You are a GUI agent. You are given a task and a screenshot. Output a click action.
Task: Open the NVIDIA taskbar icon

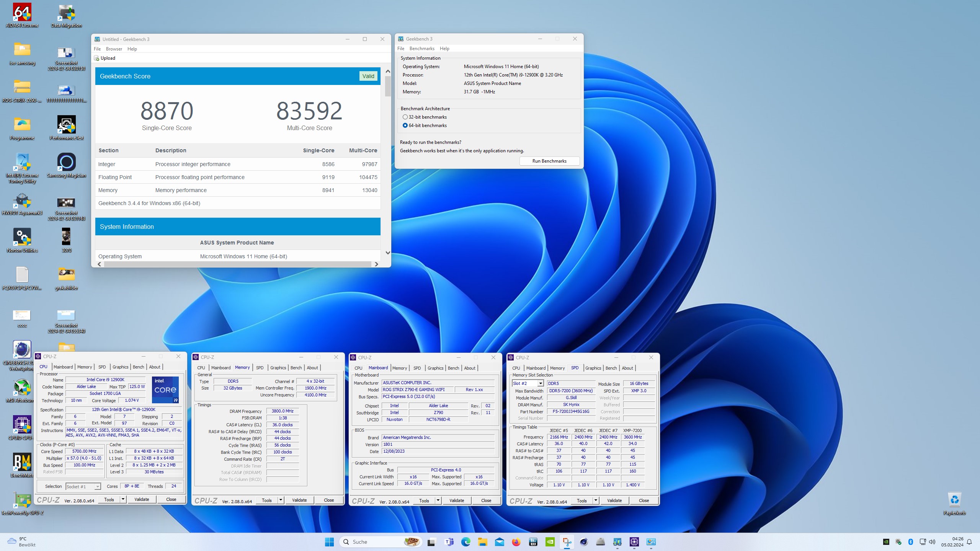tap(550, 542)
